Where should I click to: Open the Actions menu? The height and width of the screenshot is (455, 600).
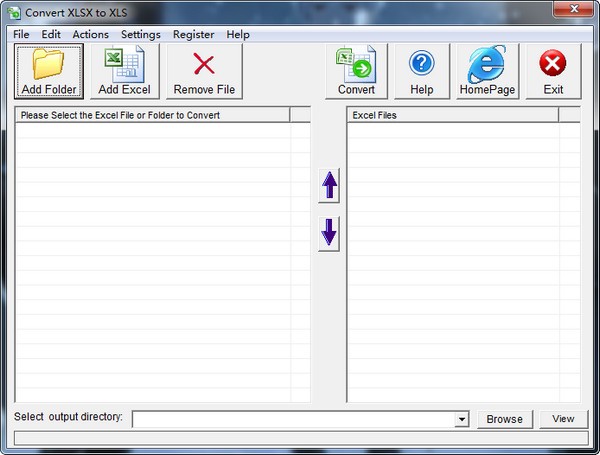tap(91, 34)
